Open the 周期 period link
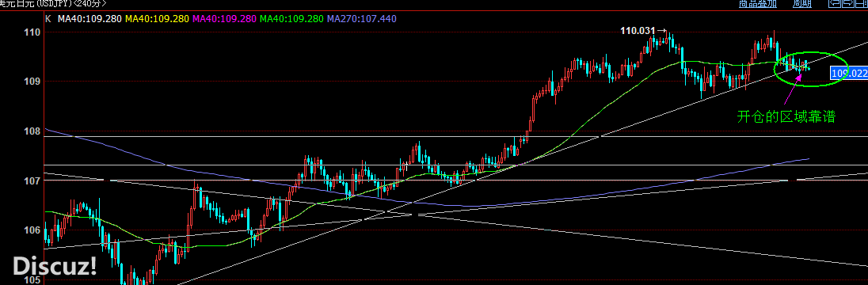The width and height of the screenshot is (868, 285). click(802, 4)
